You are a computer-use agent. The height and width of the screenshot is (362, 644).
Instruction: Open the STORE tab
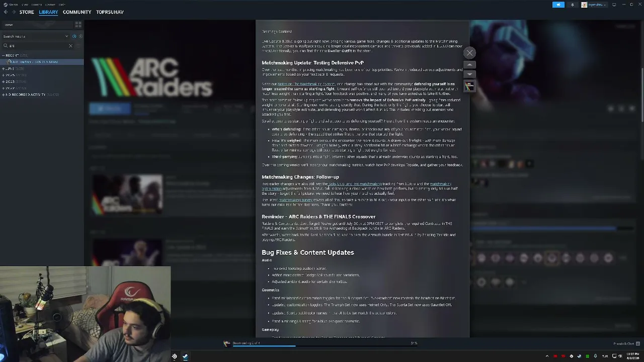click(27, 12)
